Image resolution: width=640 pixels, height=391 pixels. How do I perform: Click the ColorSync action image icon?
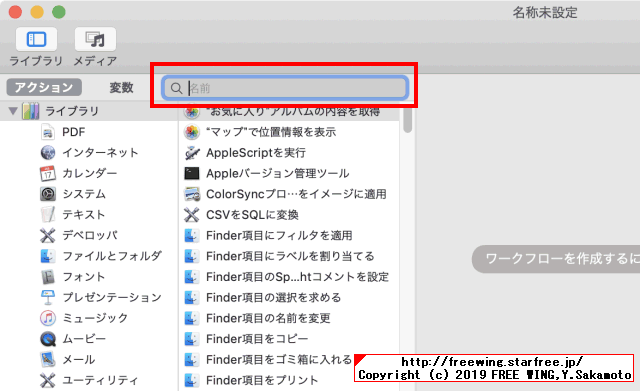point(191,194)
